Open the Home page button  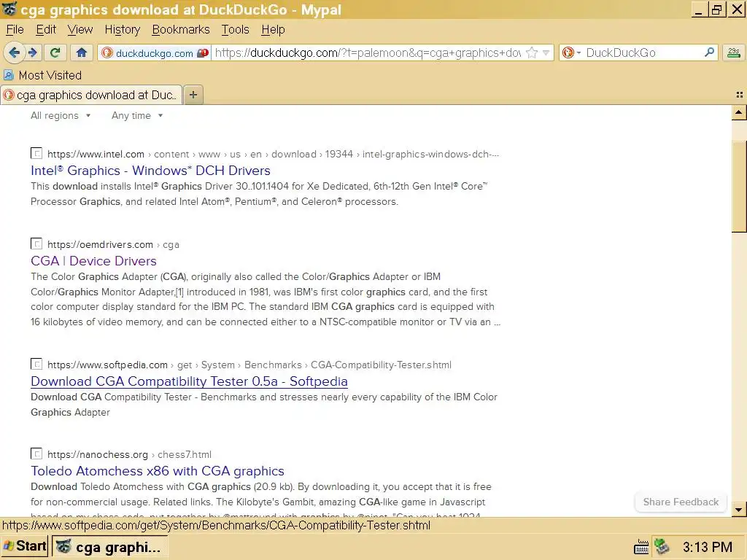pos(82,52)
